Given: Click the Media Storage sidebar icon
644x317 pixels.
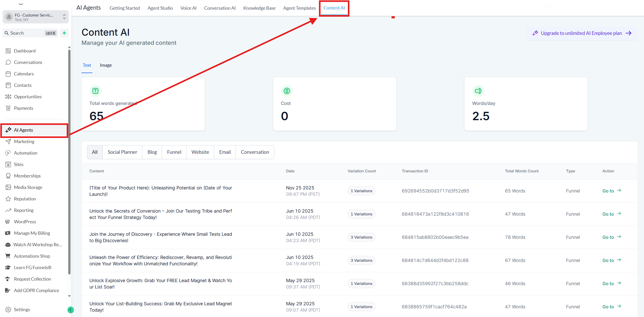Looking at the screenshot, I should click(x=8, y=187).
